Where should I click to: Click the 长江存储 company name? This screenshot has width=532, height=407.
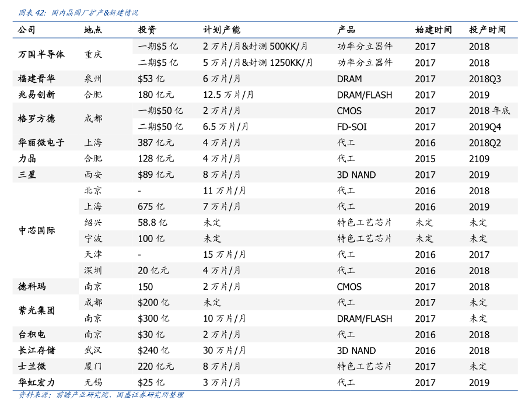(37, 350)
